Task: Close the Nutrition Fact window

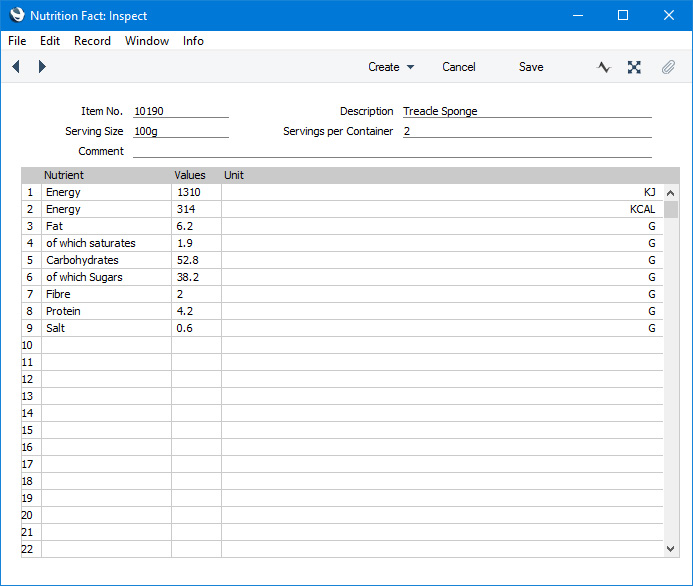Action: (669, 15)
